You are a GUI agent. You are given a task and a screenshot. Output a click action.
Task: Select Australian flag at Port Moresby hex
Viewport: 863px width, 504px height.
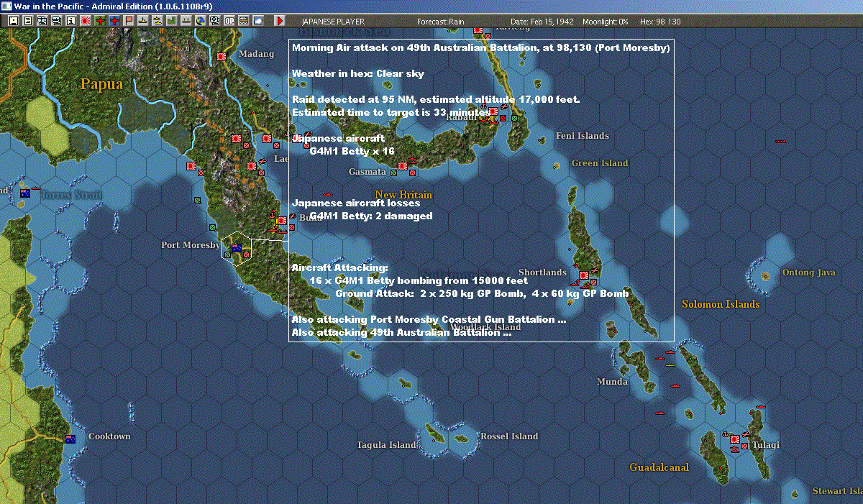(x=236, y=248)
